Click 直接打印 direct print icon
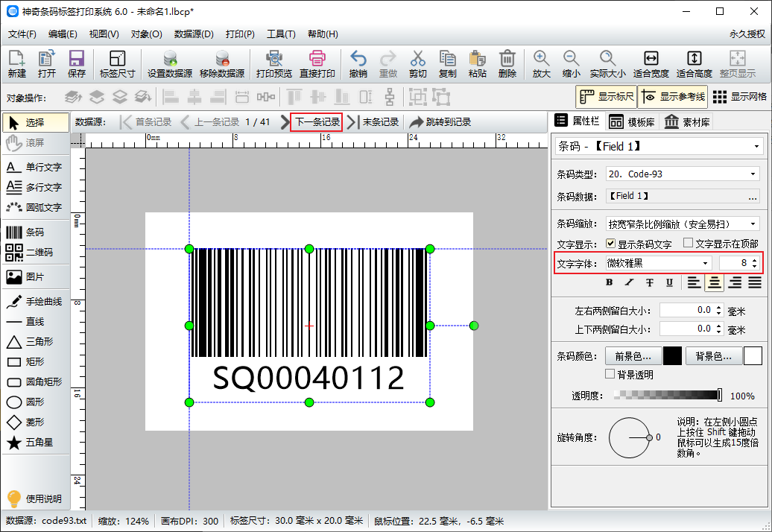This screenshot has height=532, width=772. tap(317, 64)
